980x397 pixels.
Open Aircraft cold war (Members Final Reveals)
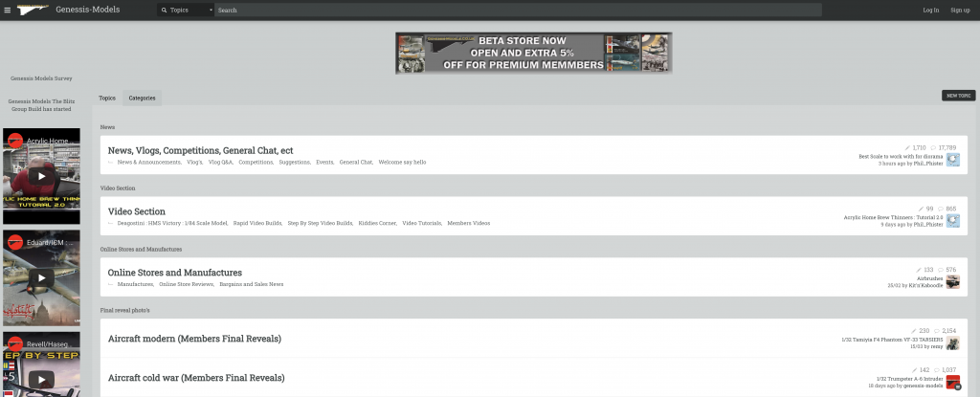(x=196, y=378)
